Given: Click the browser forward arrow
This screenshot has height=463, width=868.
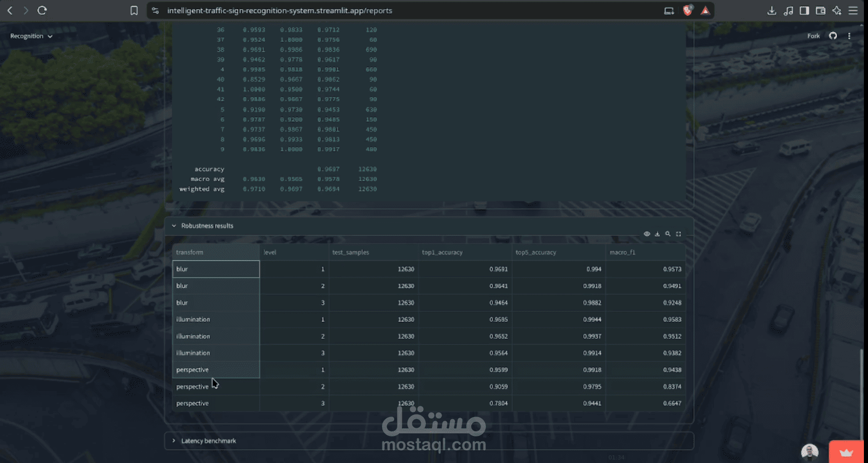Looking at the screenshot, I should [25, 10].
